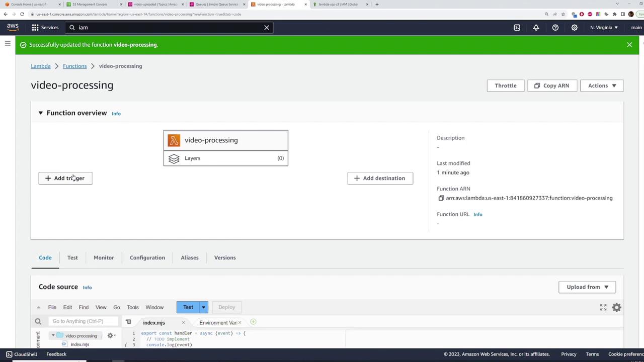This screenshot has width=644, height=362.
Task: Go back in browser history
Action: 6,14
